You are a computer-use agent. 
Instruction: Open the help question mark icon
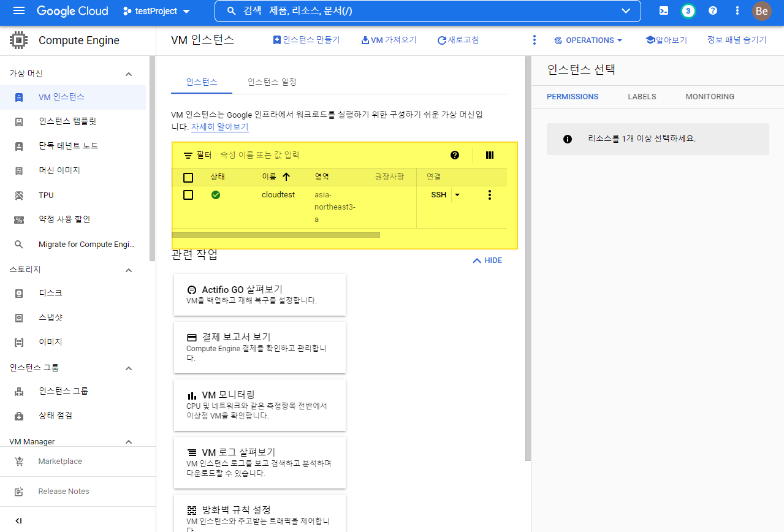coord(713,11)
